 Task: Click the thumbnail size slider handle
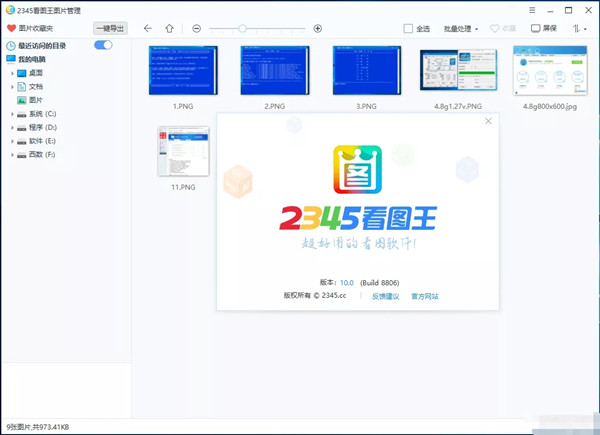(242, 28)
